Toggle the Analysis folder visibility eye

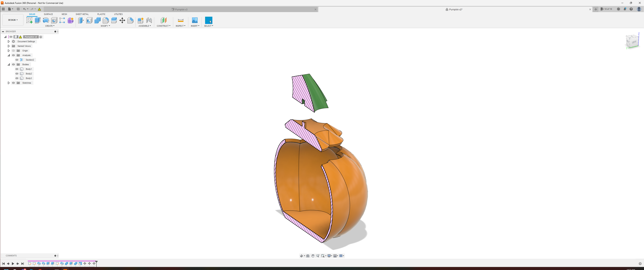click(13, 55)
